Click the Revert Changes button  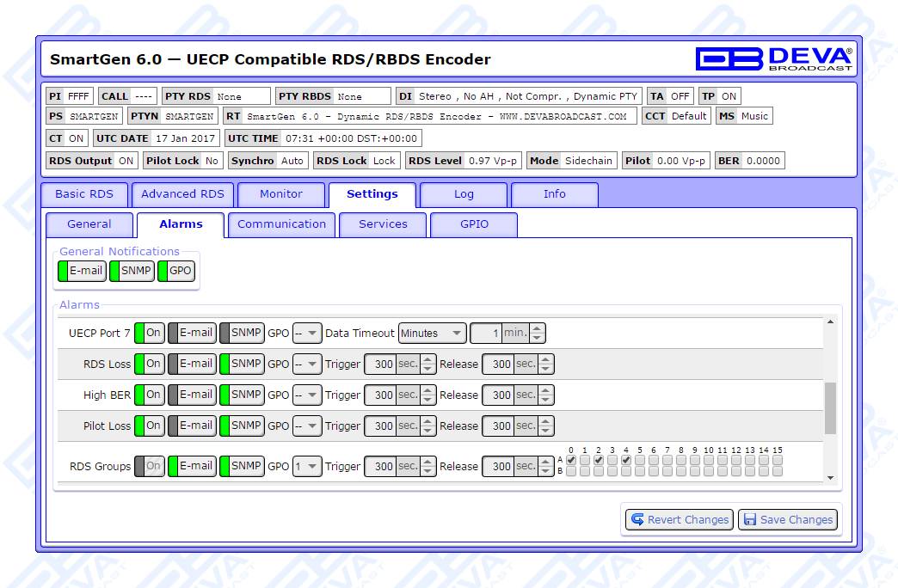coord(679,519)
